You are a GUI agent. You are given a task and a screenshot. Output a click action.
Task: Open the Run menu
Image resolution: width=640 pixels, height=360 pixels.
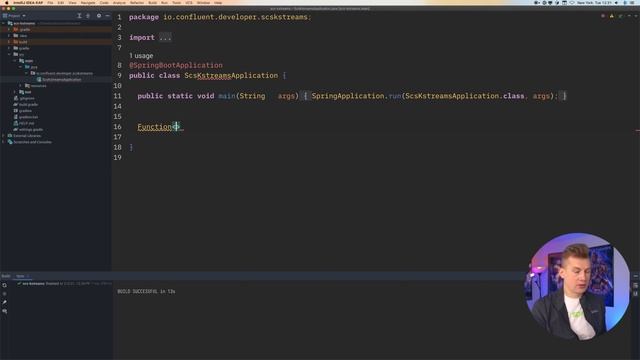pos(164,2)
